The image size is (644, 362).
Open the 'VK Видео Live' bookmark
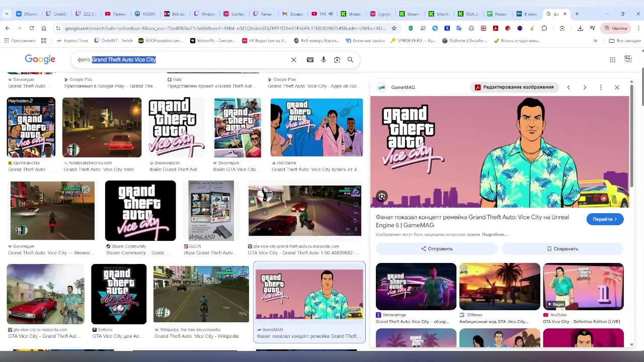[264, 41]
